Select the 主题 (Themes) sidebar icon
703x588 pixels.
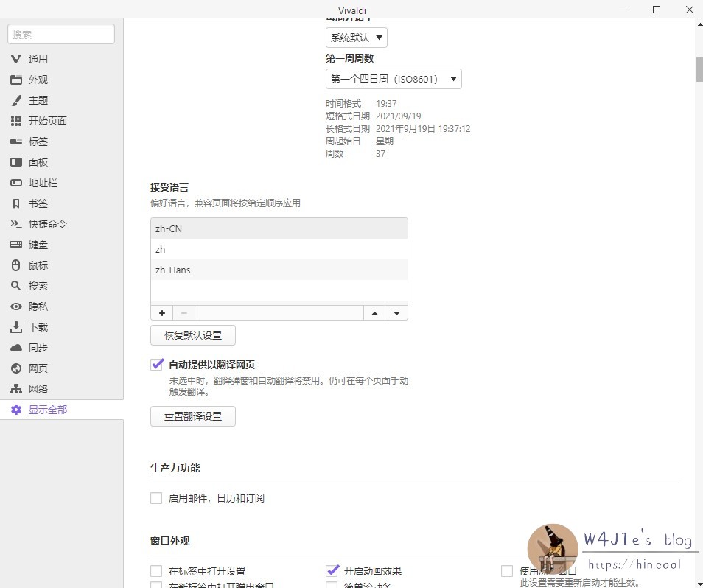(38, 100)
